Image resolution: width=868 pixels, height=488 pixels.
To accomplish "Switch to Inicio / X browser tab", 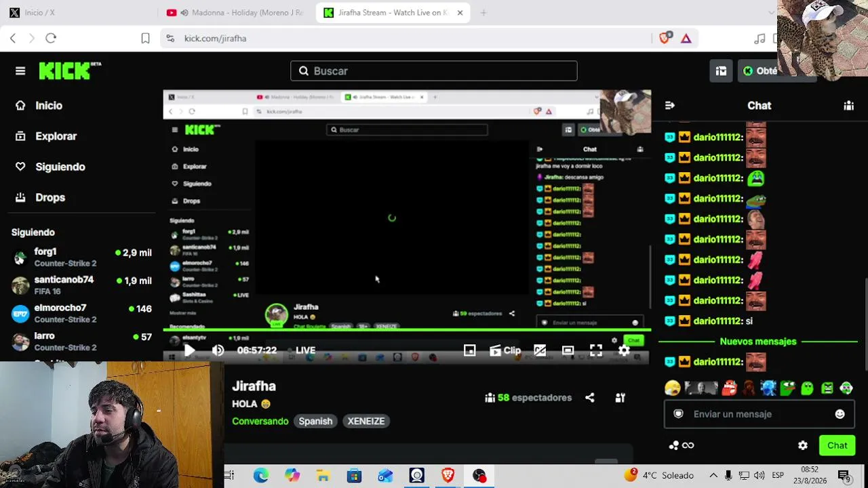I will pos(76,12).
